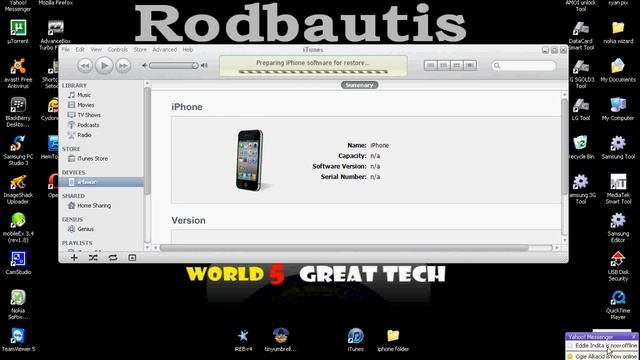Click the iTunes Play button
Screen dimensions: 640x360
104,65
